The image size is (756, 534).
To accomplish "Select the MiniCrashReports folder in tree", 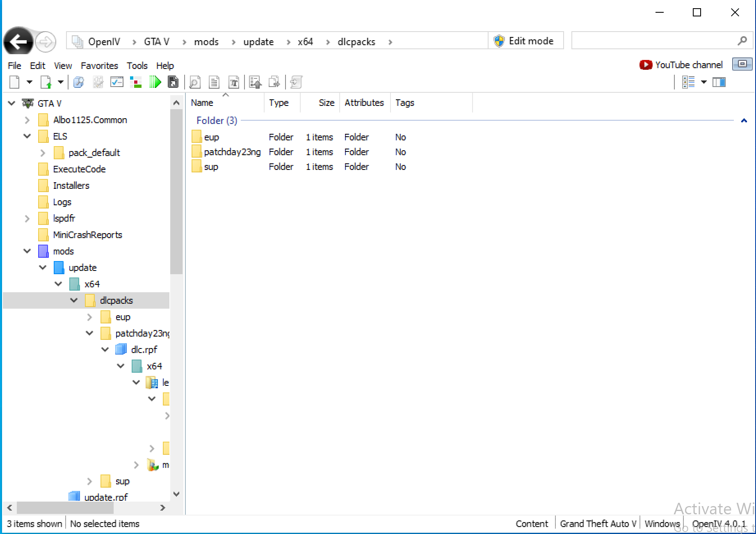I will click(87, 235).
